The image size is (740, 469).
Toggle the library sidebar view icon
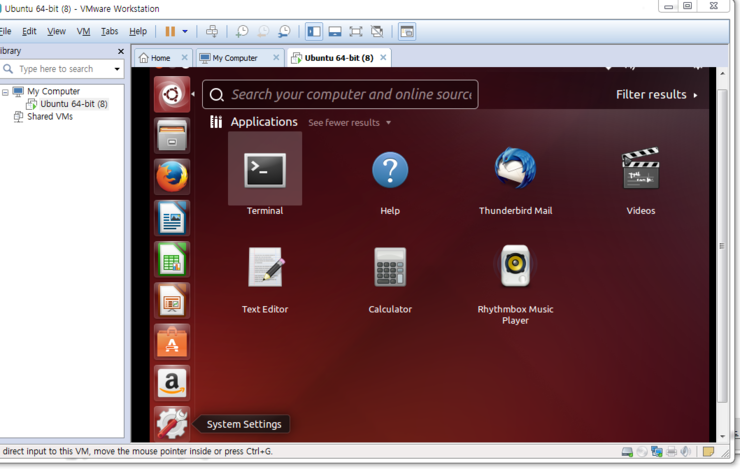point(314,32)
